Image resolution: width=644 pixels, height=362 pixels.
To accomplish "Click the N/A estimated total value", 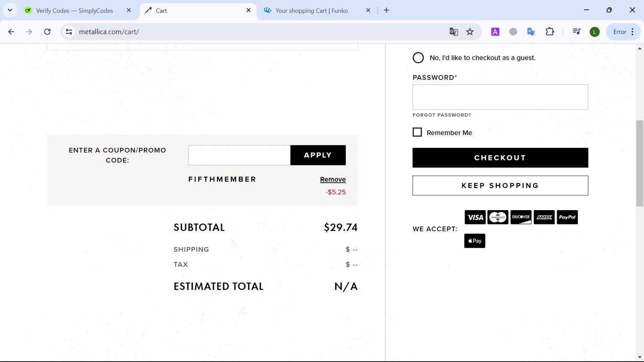I will click(x=346, y=287).
